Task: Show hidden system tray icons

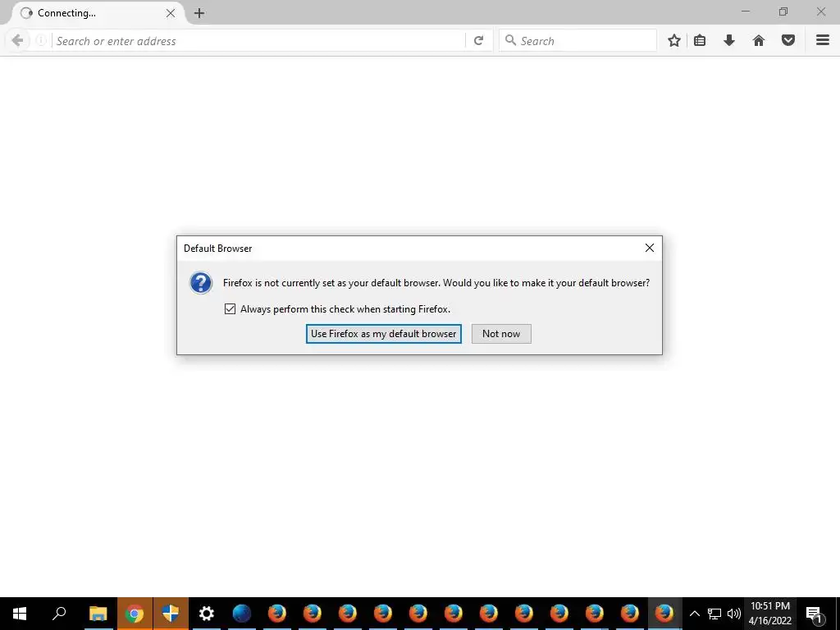Action: (x=694, y=614)
